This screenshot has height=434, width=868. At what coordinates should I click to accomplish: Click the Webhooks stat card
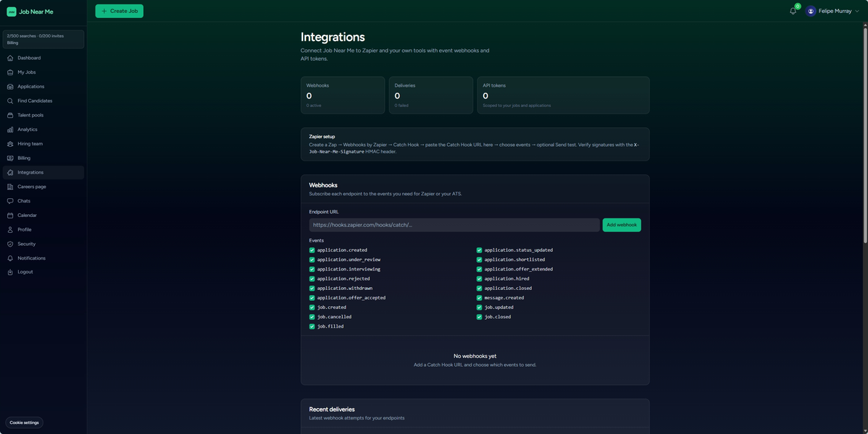343,95
